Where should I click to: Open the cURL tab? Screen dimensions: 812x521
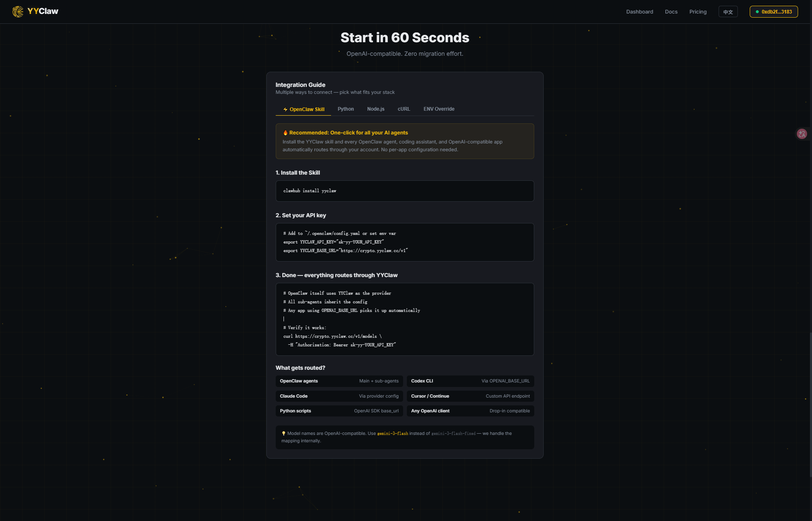[404, 109]
